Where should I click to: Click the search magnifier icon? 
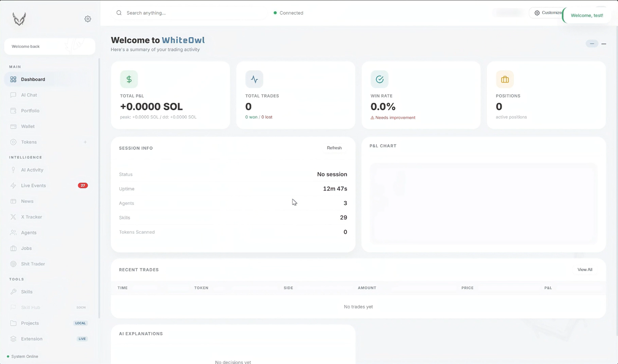click(x=119, y=13)
